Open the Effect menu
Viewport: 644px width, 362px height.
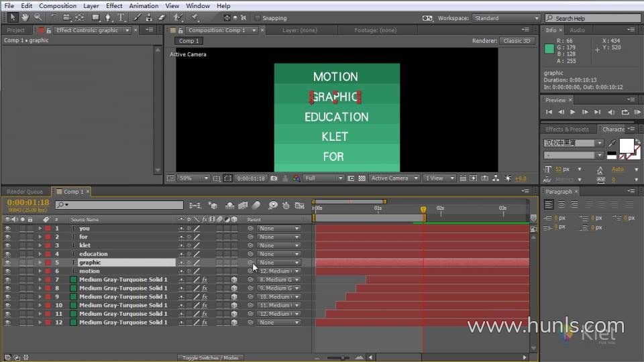(114, 6)
